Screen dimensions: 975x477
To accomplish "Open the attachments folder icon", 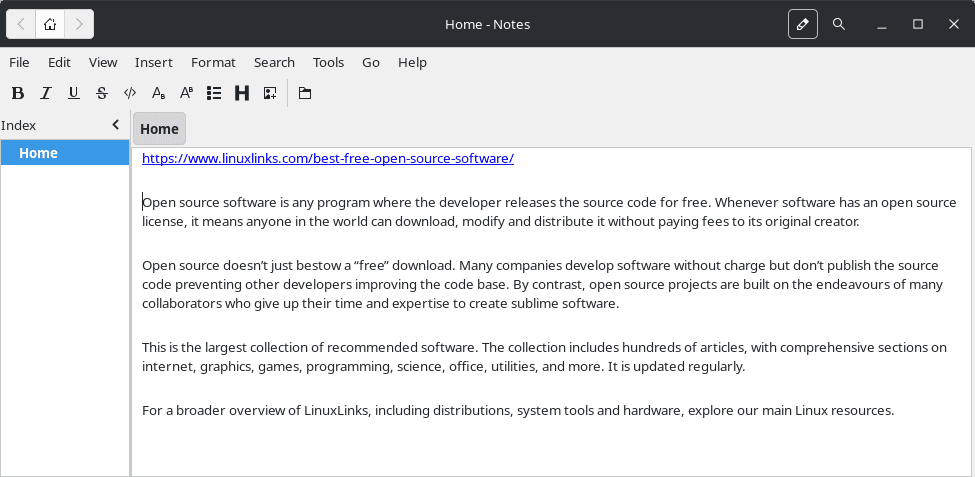I will 305,93.
